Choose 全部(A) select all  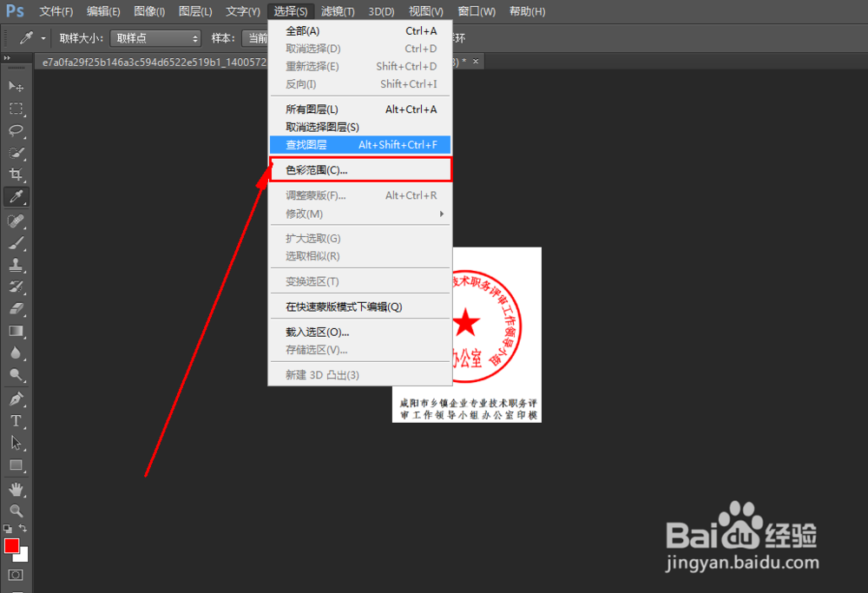tap(360, 31)
